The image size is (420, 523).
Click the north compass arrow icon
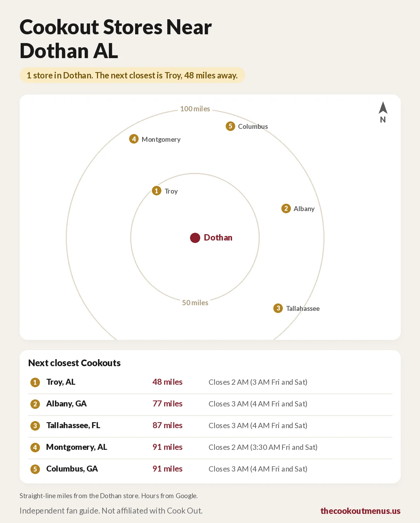383,108
